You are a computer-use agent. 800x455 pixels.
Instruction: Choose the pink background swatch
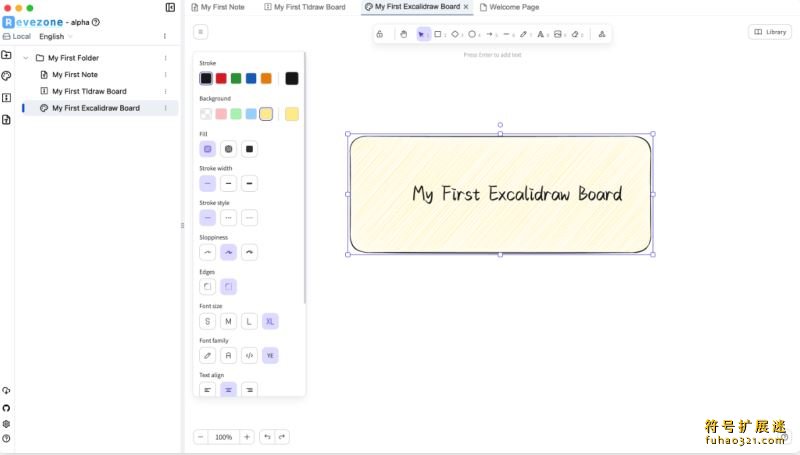click(221, 114)
